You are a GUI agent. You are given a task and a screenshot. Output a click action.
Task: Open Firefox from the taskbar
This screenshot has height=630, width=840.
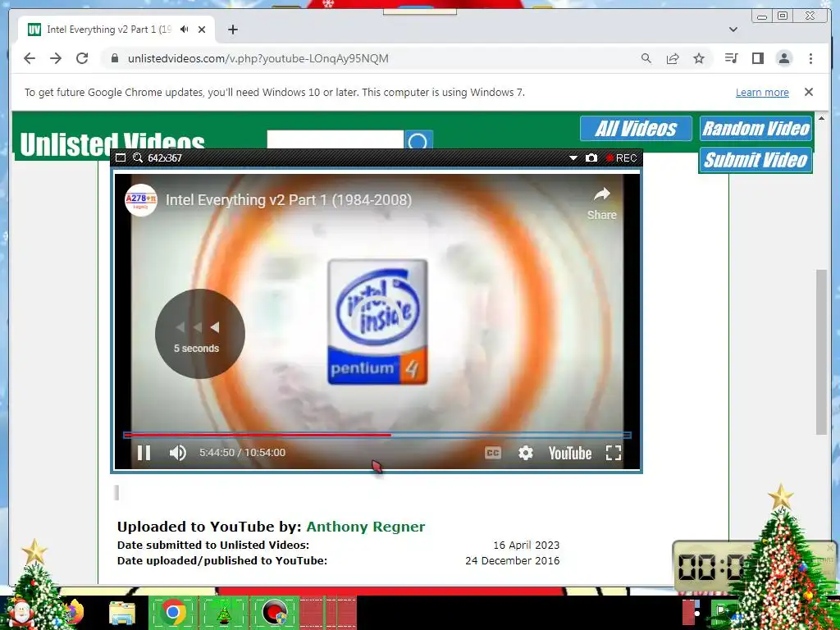click(x=74, y=612)
